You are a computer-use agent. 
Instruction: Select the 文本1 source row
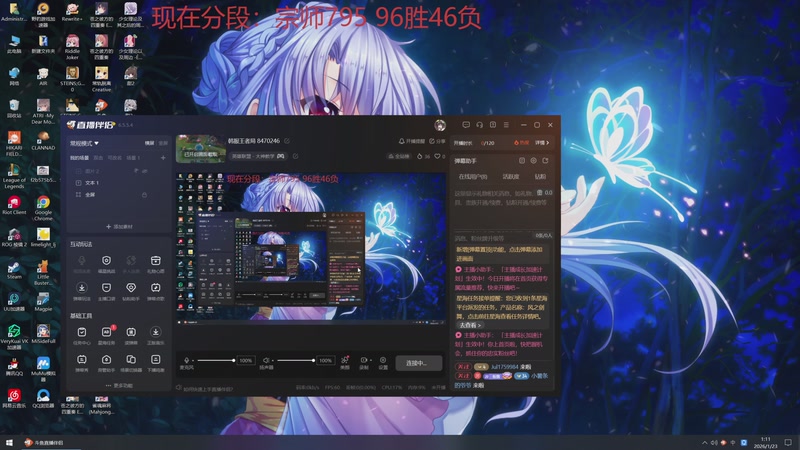120,183
